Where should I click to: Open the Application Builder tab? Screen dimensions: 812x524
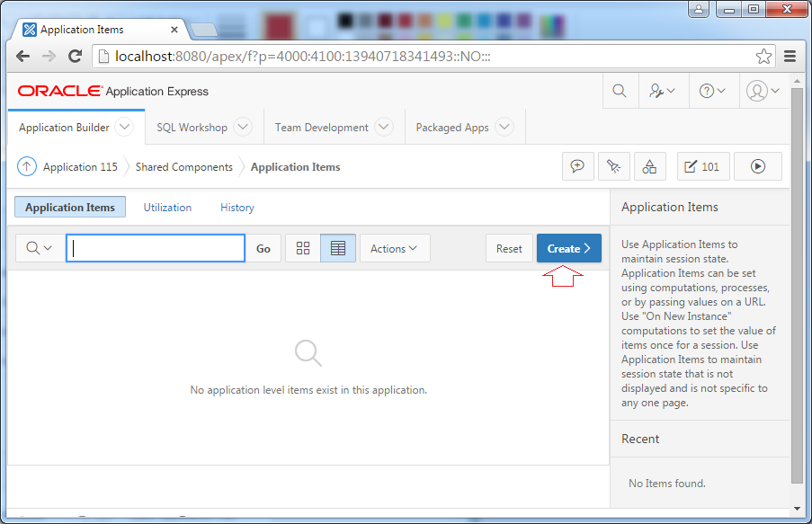[x=64, y=128]
